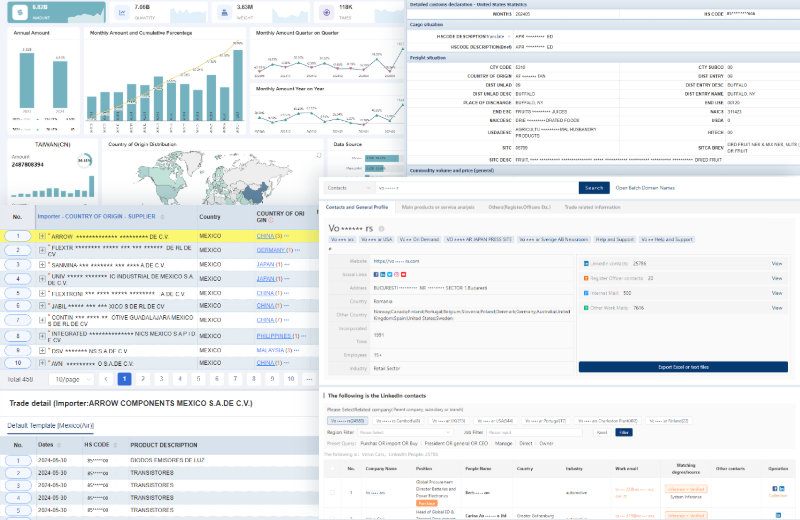Image resolution: width=800 pixels, height=520 pixels.
Task: Expand the SANMINA importer row
Action: click(x=42, y=264)
